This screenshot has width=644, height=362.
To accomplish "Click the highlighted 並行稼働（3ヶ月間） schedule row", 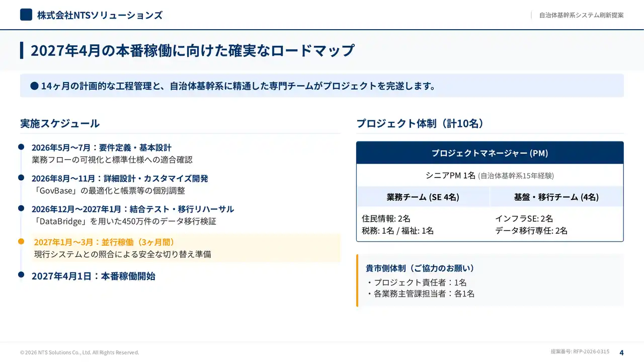I will point(186,248).
